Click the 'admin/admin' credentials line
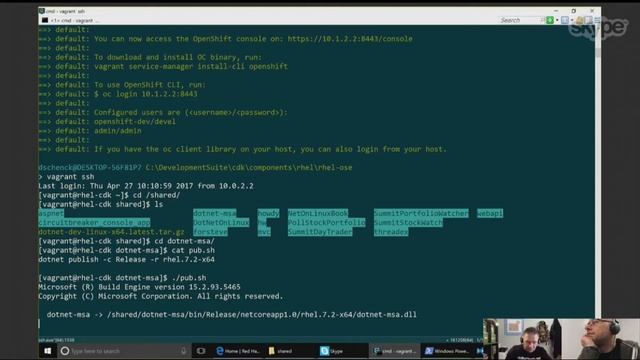Viewport: 640px width, 360px height. coord(118,131)
